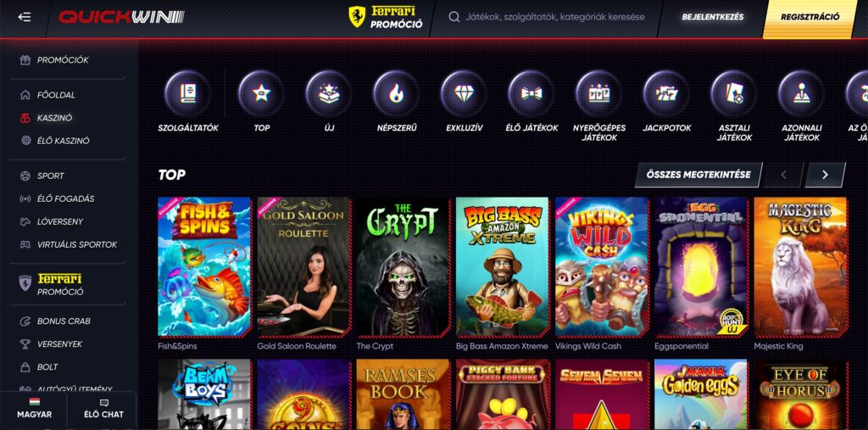This screenshot has width=868, height=430.
Task: Show previous TOP games with left chevron
Action: pos(783,175)
